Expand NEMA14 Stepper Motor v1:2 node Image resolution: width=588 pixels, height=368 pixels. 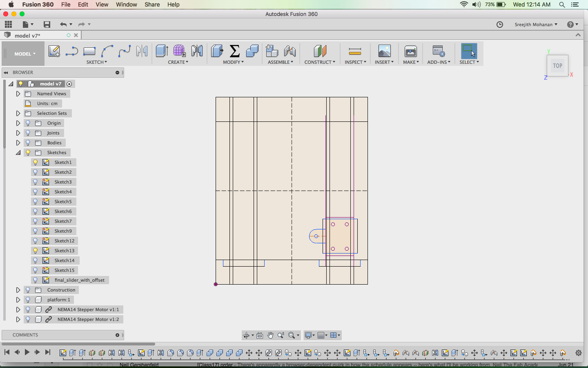tap(18, 319)
